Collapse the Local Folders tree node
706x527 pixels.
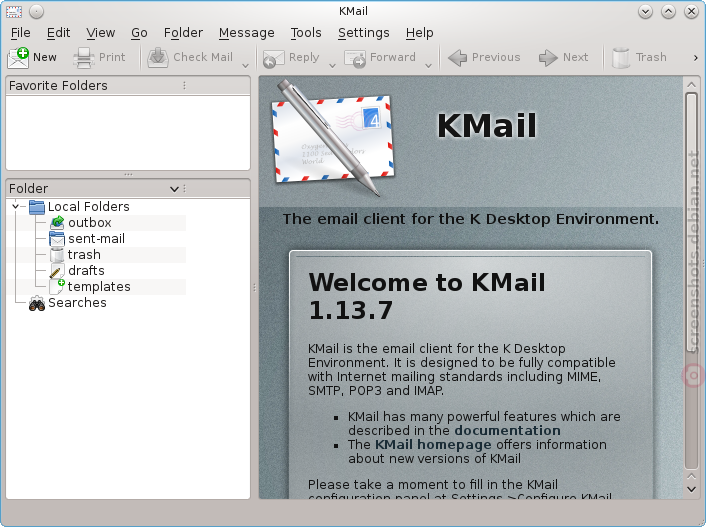tap(16, 206)
